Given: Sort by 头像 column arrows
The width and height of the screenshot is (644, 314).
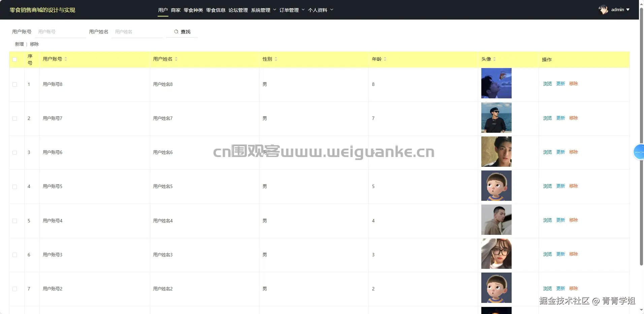Looking at the screenshot, I should tap(494, 59).
